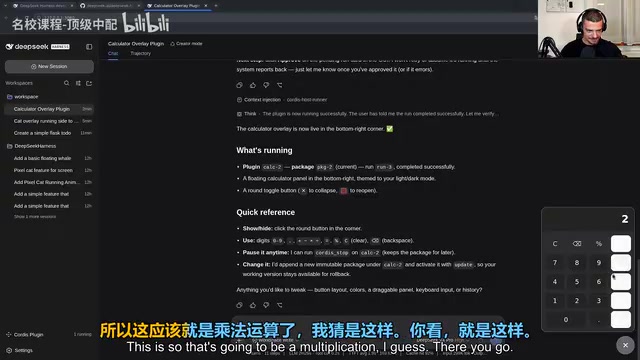Open a new browser tab with plus
Image resolution: width=640 pixels, height=360 pixels.
216,6
